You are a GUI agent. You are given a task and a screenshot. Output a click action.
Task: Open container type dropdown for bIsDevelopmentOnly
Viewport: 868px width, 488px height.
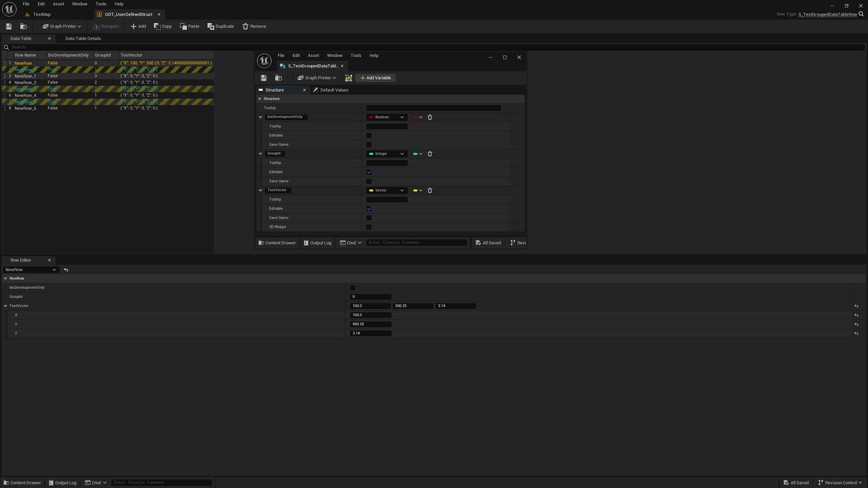click(418, 117)
